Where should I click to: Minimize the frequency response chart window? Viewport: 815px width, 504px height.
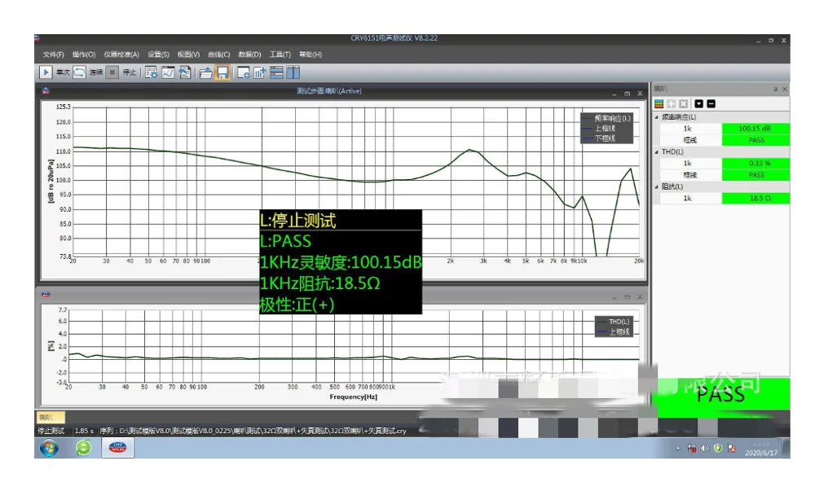[x=615, y=94]
